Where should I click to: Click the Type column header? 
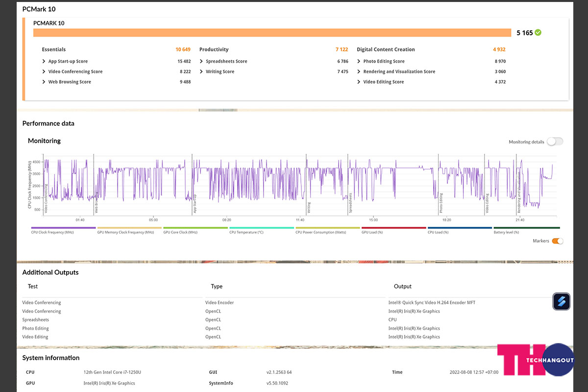pos(217,286)
